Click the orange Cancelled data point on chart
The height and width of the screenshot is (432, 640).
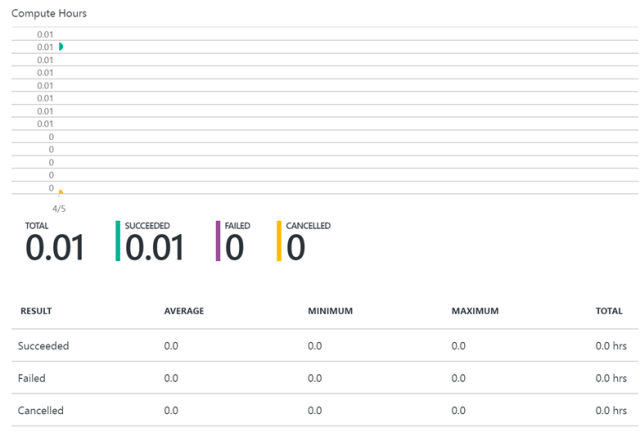61,192
